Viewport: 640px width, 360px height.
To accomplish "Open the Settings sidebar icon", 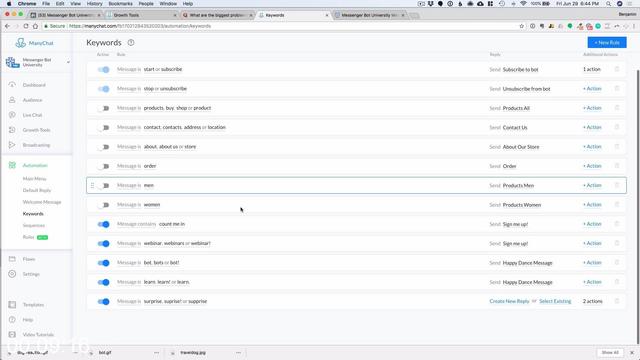I will 12,274.
